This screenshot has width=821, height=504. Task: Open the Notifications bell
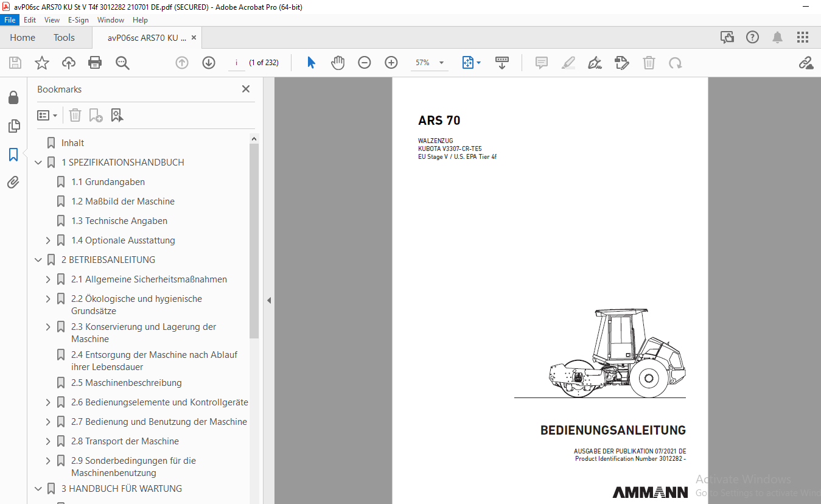(x=777, y=37)
